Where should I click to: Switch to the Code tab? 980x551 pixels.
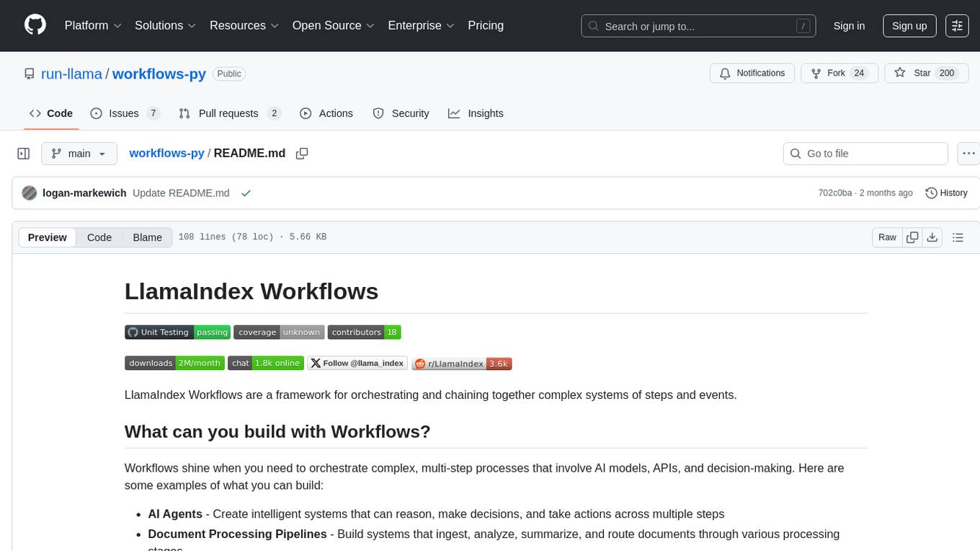[x=51, y=113]
